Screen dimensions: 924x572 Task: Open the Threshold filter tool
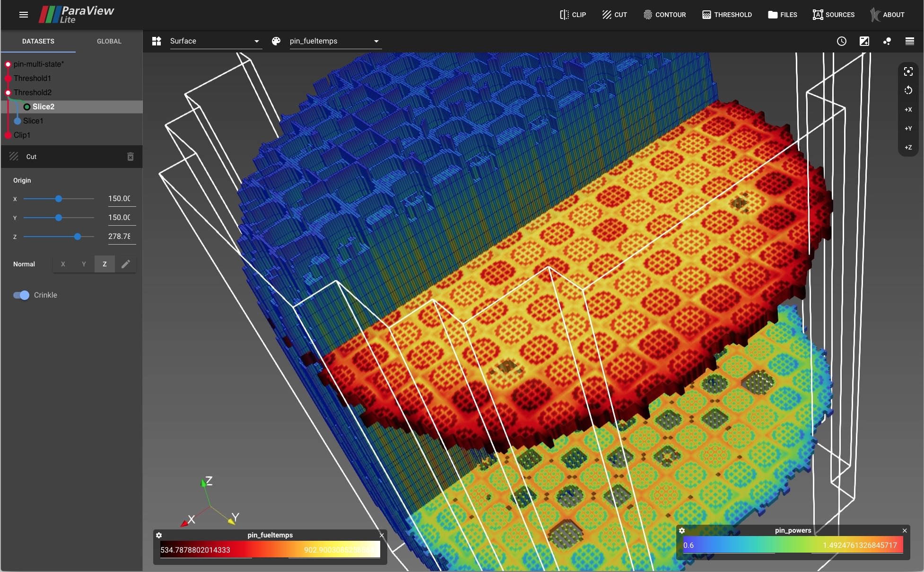[727, 15]
